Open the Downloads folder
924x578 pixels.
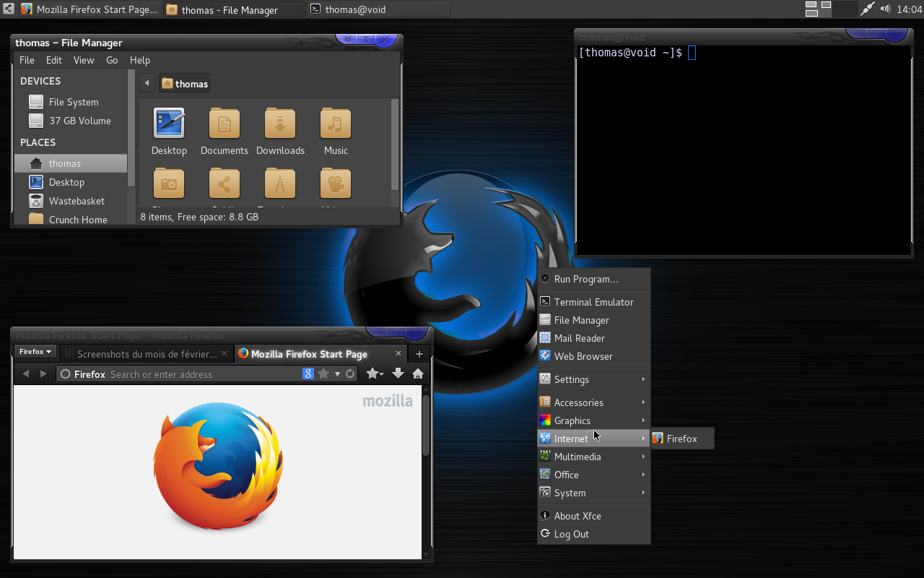280,130
